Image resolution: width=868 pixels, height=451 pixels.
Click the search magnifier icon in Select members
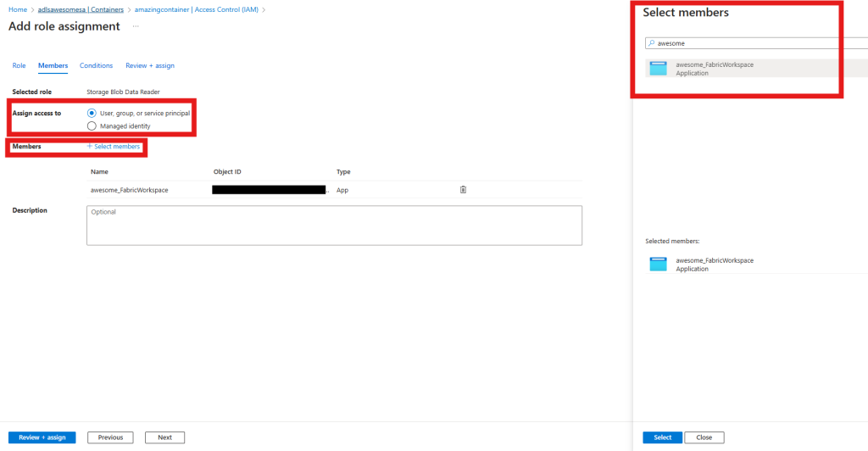tap(652, 43)
